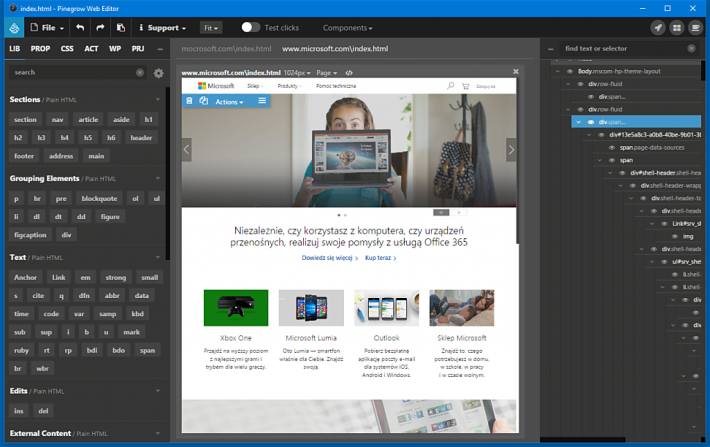
Task: Open the Page dropdown
Action: [x=326, y=72]
